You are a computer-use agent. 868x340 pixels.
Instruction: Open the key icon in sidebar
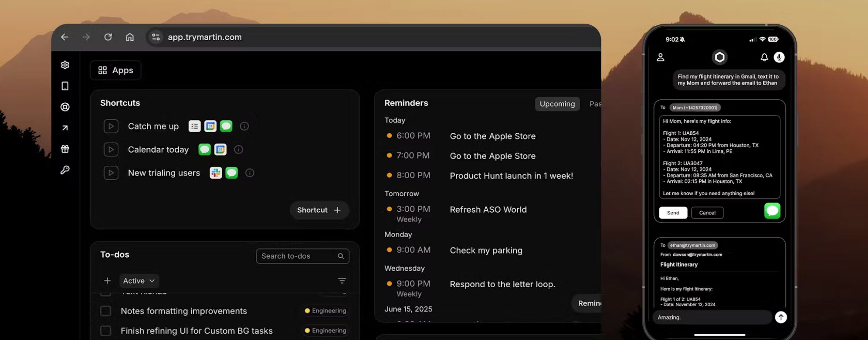tap(65, 170)
